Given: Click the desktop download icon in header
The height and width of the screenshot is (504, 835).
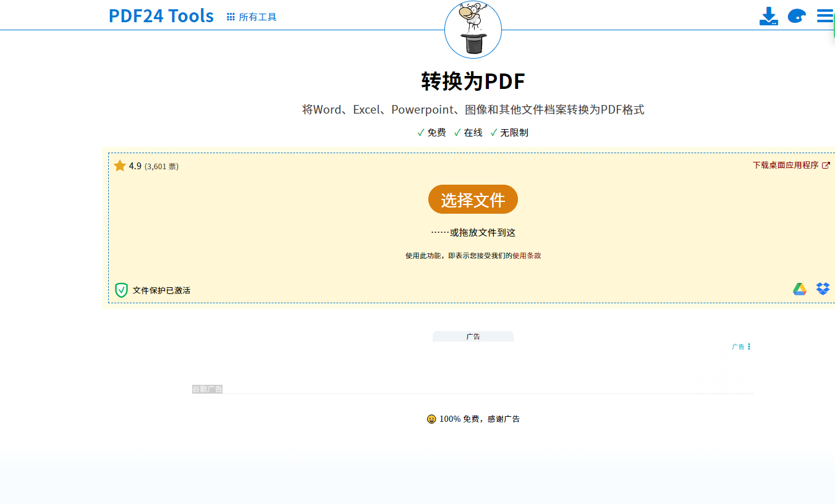Looking at the screenshot, I should coord(768,16).
